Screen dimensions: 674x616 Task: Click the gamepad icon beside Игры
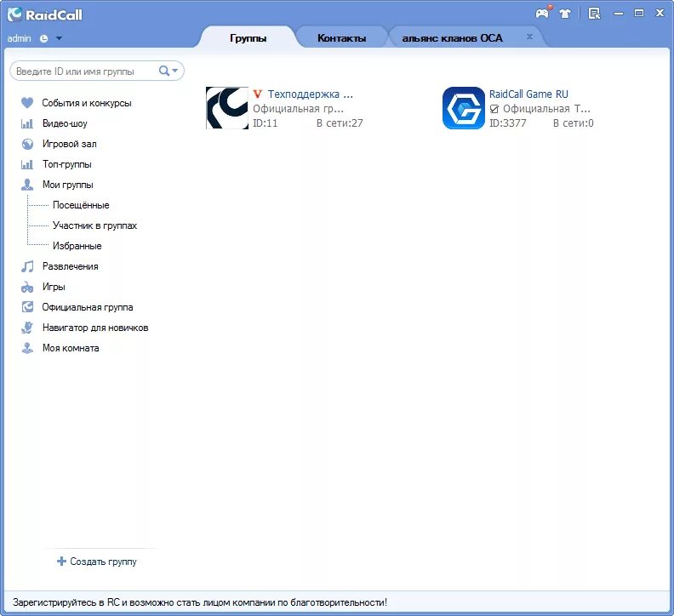click(27, 287)
